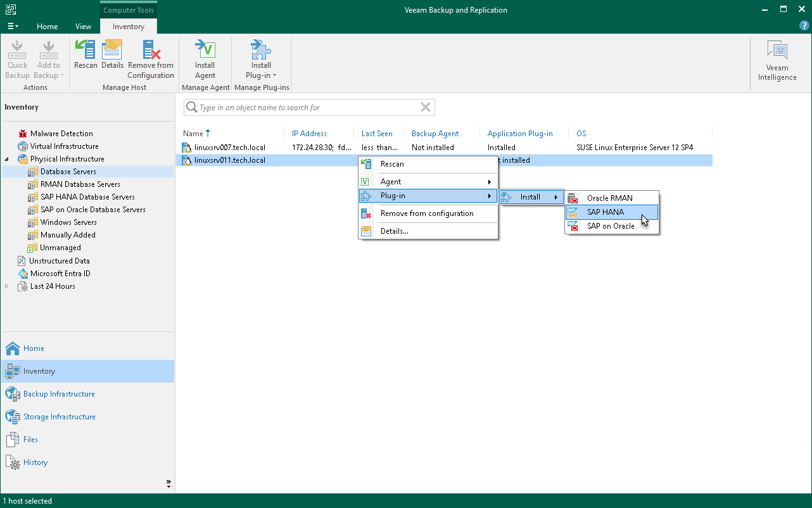Open the Install Plug-in dropdown arrow
The width and height of the screenshot is (812, 508).
pyautogui.click(x=274, y=75)
